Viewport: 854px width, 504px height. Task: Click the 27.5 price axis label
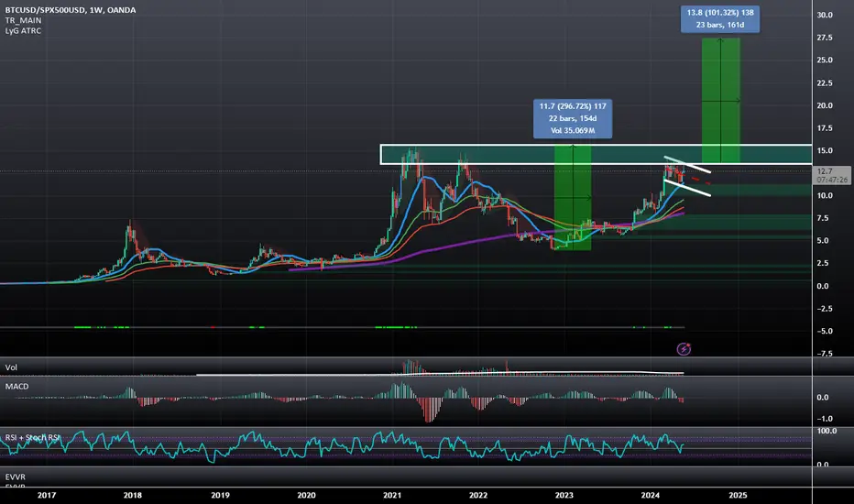[825, 38]
